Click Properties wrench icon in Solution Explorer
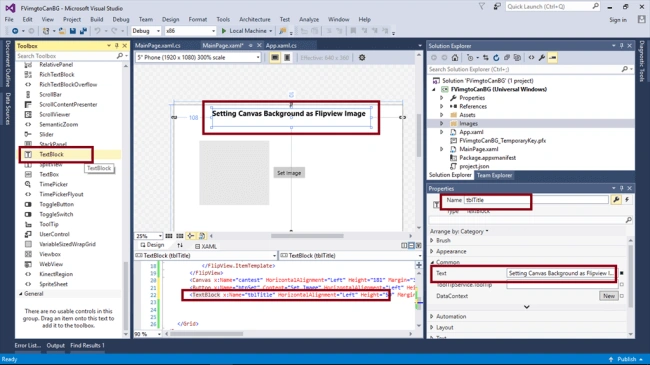The height and width of the screenshot is (365, 650). 541,58
